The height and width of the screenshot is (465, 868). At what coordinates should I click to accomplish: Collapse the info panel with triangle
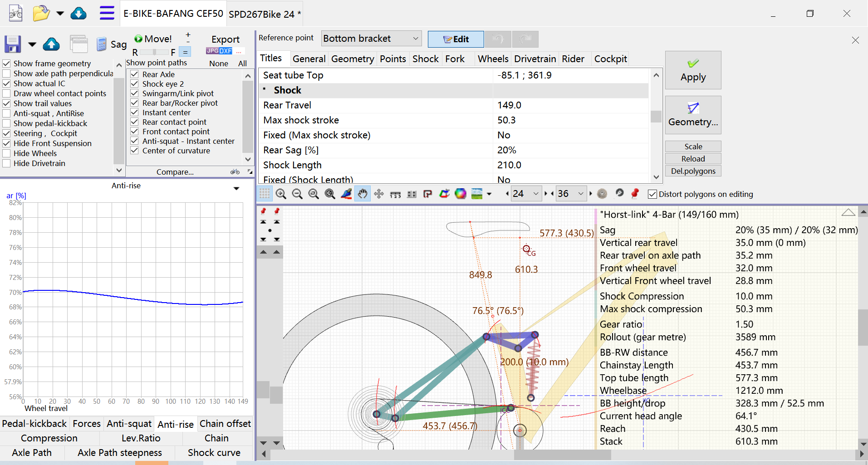click(848, 212)
